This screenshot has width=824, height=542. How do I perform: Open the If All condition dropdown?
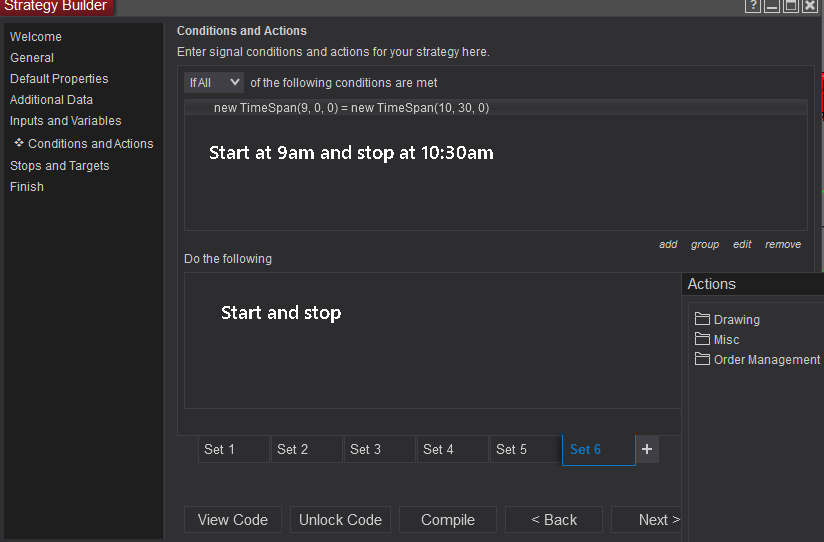(214, 82)
